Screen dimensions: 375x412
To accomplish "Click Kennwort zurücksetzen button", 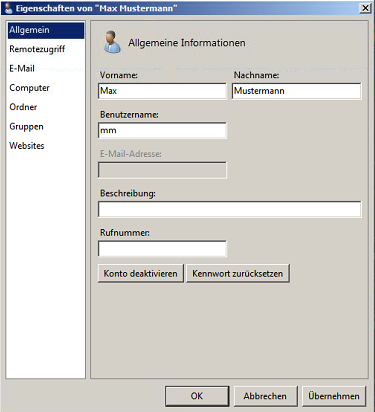I will [238, 274].
